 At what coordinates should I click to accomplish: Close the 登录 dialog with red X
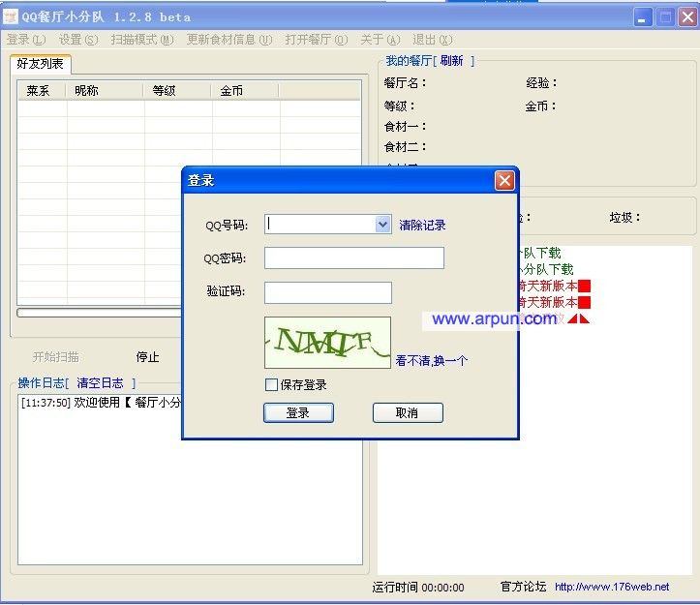(504, 181)
